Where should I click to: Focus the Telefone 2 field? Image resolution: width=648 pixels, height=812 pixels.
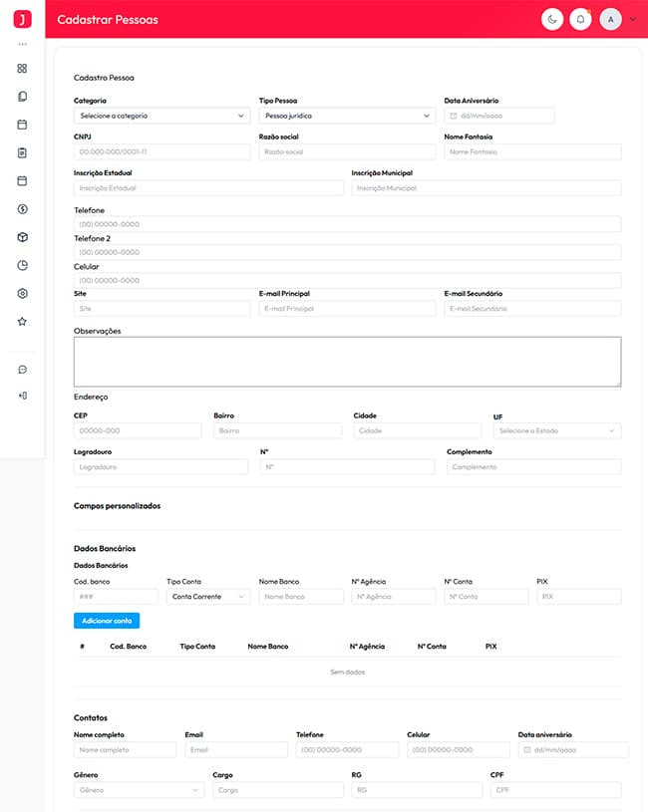348,252
